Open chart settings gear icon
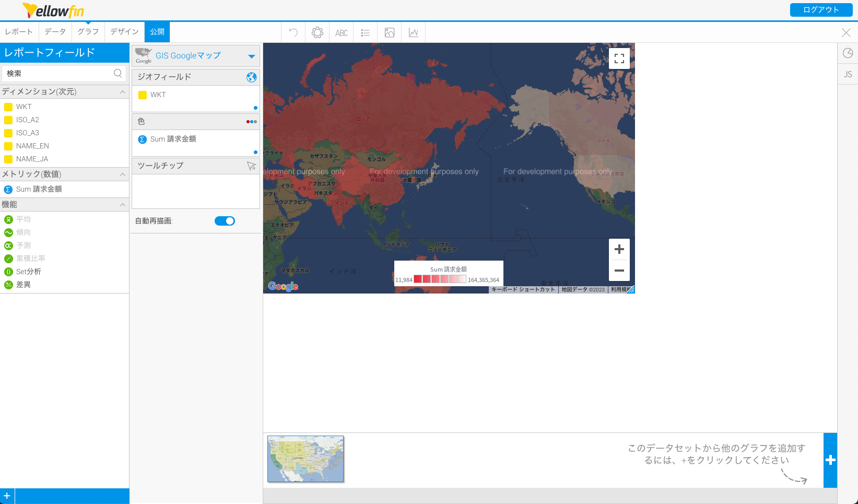 tap(317, 32)
